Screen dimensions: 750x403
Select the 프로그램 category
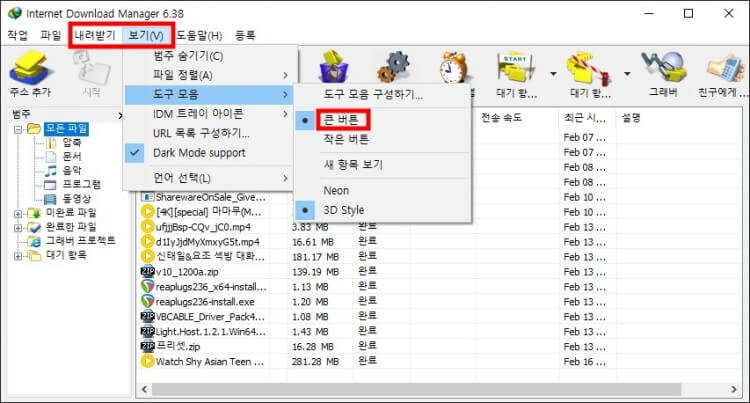[x=82, y=185]
